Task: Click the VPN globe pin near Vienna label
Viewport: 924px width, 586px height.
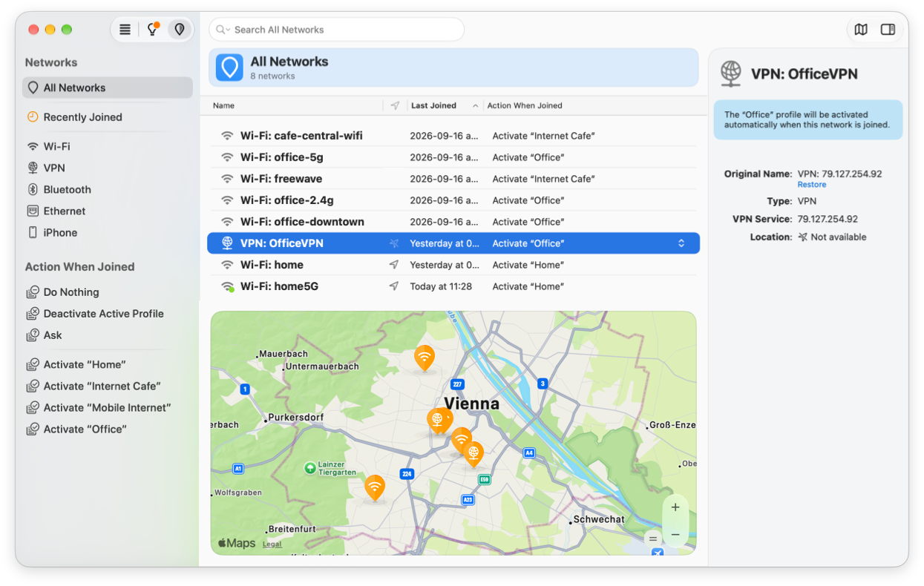Action: click(438, 421)
